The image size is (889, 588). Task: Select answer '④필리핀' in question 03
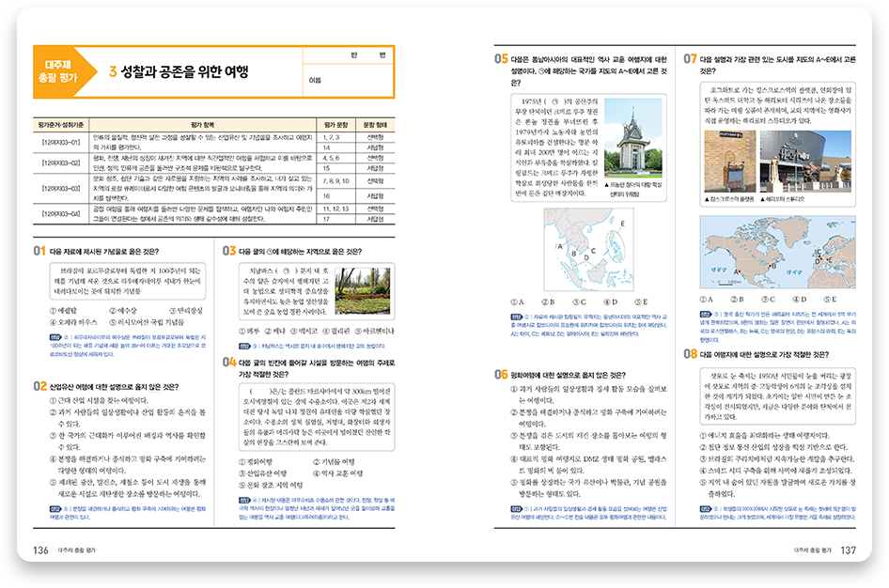click(x=336, y=331)
